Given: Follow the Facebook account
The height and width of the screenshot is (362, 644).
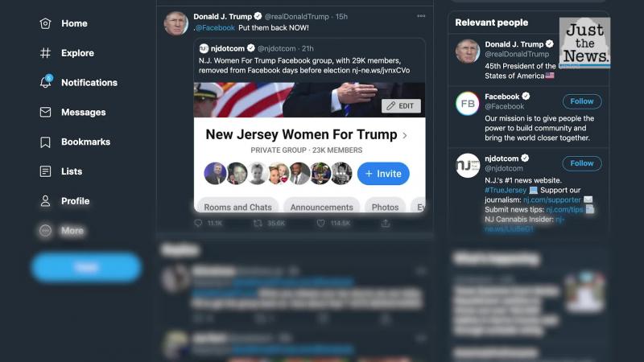Looking at the screenshot, I should pyautogui.click(x=581, y=101).
